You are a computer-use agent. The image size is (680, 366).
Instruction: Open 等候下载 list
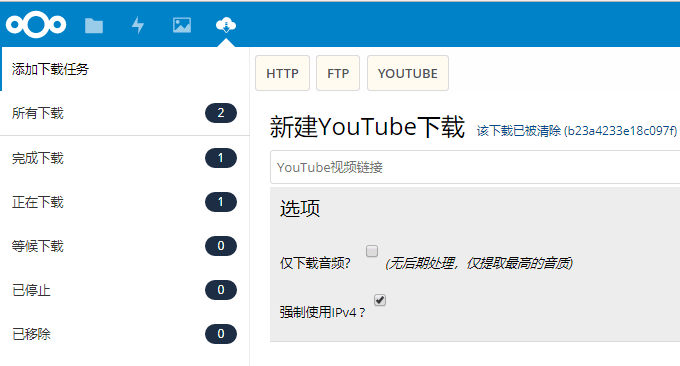(125, 246)
